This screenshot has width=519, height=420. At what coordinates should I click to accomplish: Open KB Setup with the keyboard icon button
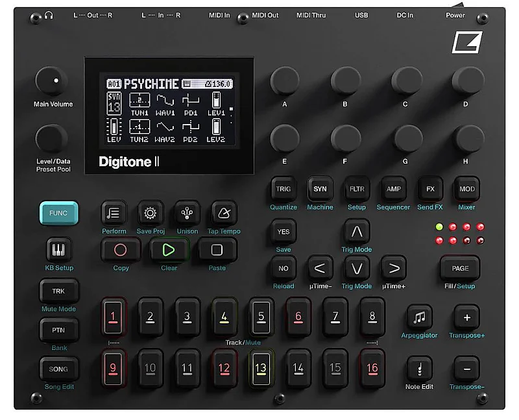click(x=58, y=249)
